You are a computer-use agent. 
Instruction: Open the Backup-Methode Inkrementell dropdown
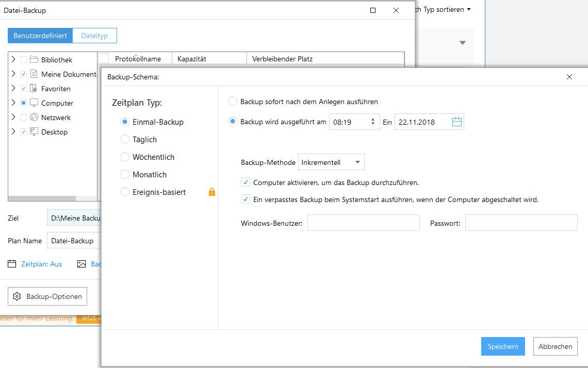(331, 162)
